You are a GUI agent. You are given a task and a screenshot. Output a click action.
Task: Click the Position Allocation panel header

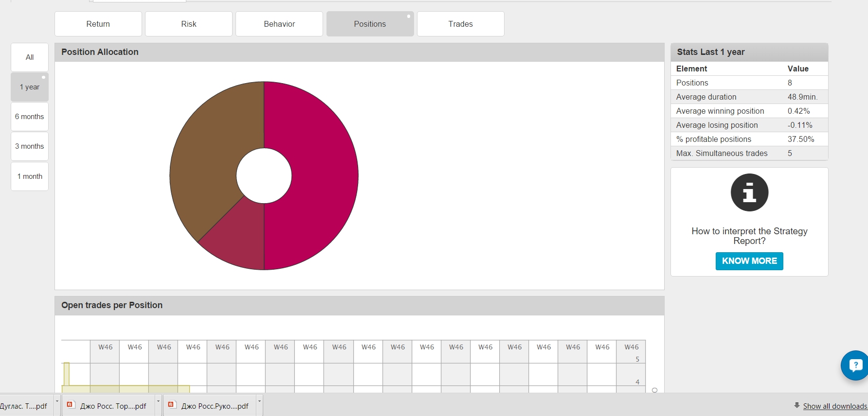(360, 52)
